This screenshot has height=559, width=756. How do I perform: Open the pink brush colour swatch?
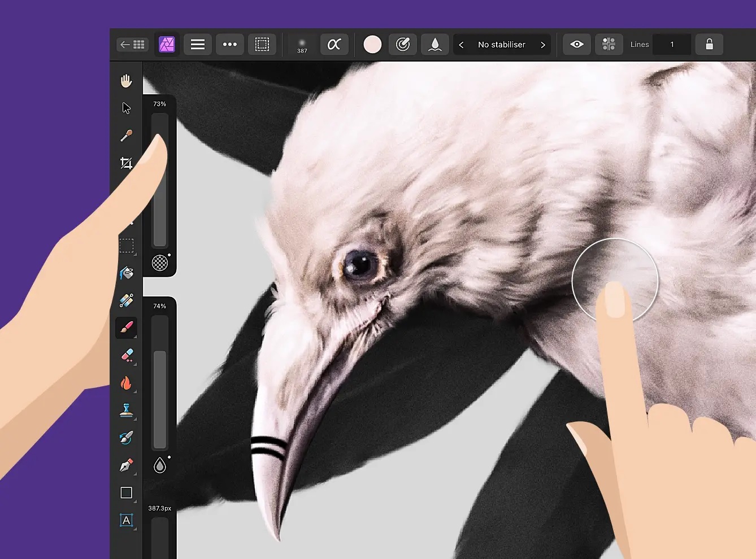[x=372, y=45]
